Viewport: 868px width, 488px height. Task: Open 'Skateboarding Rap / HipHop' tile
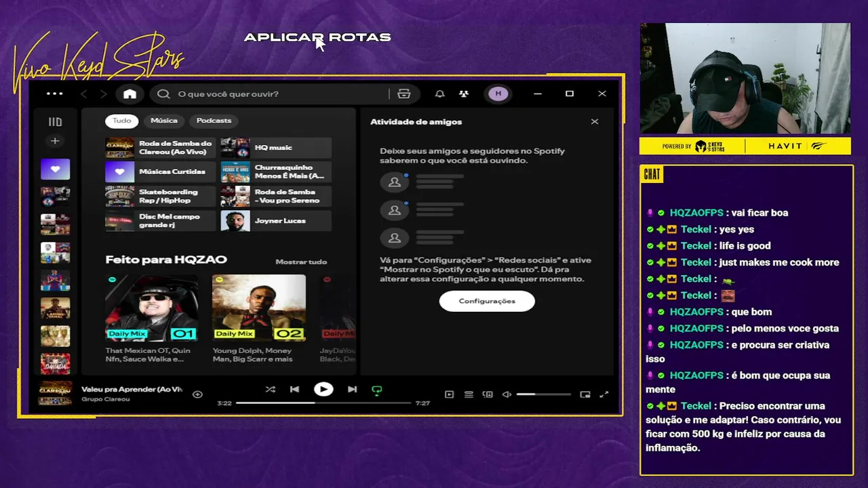[161, 197]
